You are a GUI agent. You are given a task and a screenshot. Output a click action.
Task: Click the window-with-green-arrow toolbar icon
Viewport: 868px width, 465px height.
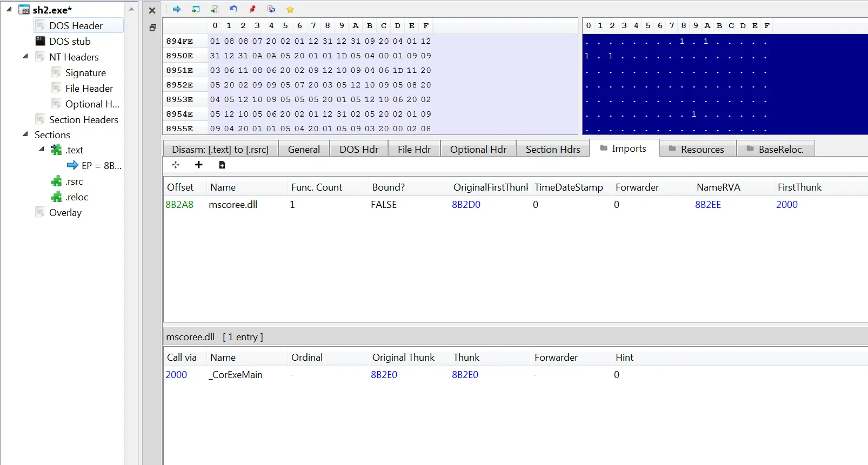196,9
